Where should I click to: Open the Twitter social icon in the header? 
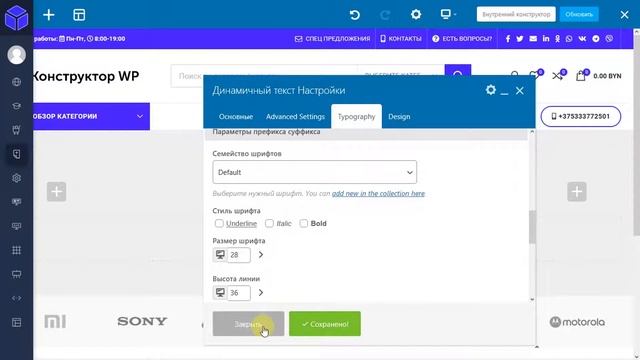tap(520, 39)
